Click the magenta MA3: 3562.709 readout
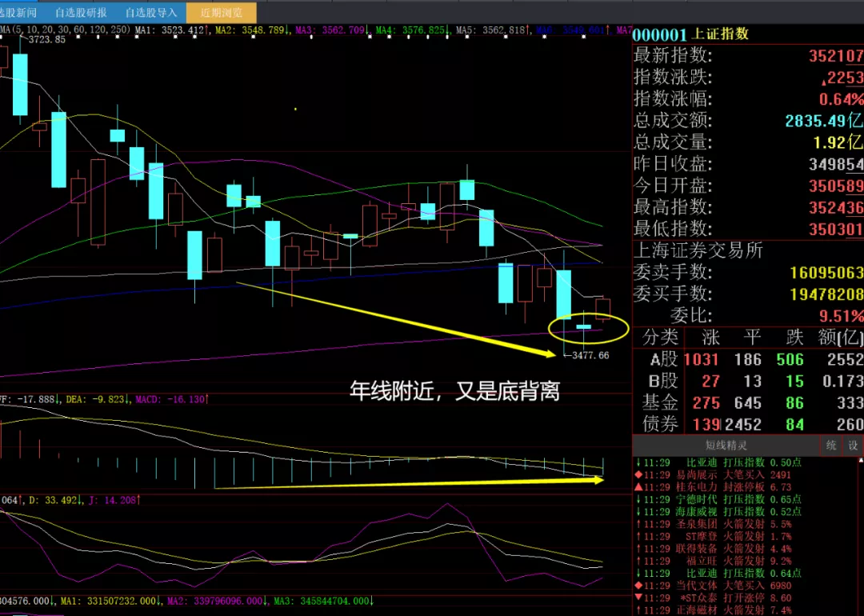Screen dimensions: 864x616 pos(331,30)
